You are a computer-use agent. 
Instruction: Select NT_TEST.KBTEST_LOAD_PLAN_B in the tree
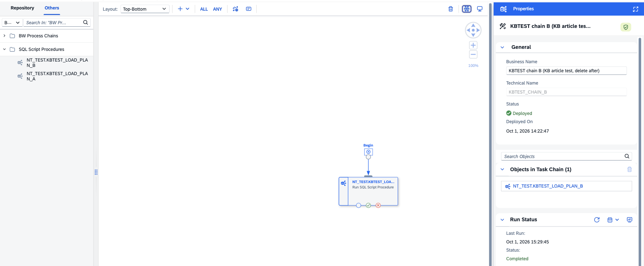(x=57, y=62)
